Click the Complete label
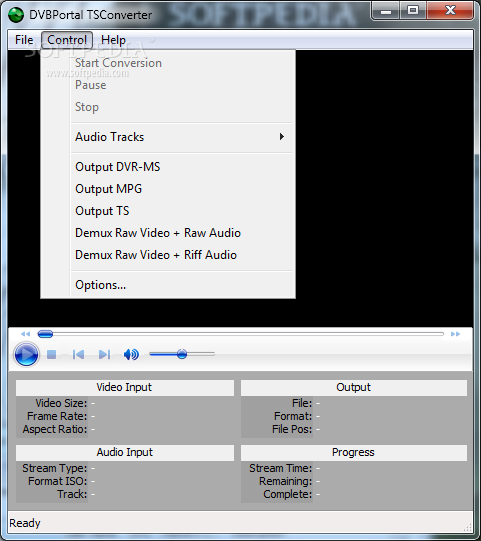The width and height of the screenshot is (481, 541). click(x=287, y=494)
